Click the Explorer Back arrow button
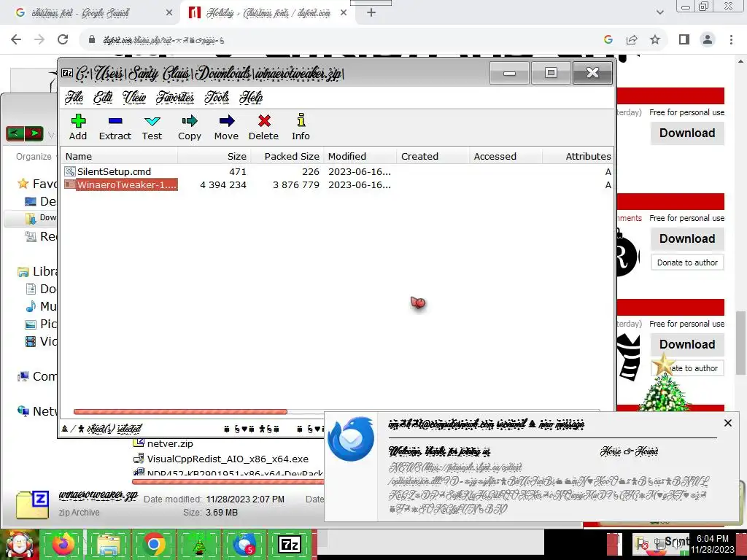 click(15, 133)
